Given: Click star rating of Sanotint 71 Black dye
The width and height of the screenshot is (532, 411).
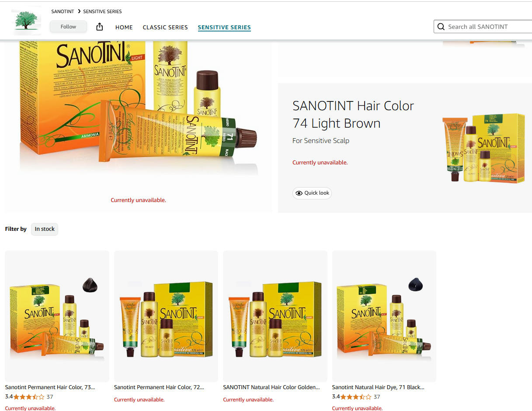Looking at the screenshot, I should [356, 397].
